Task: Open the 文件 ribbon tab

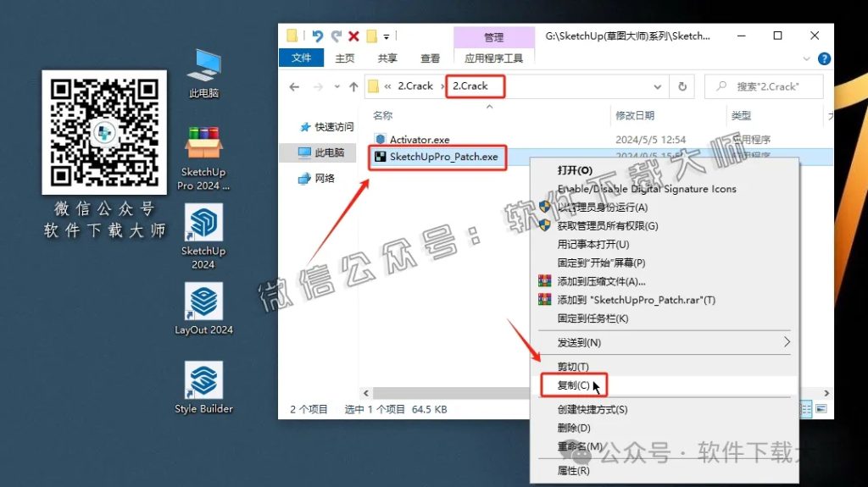Action: click(x=301, y=58)
